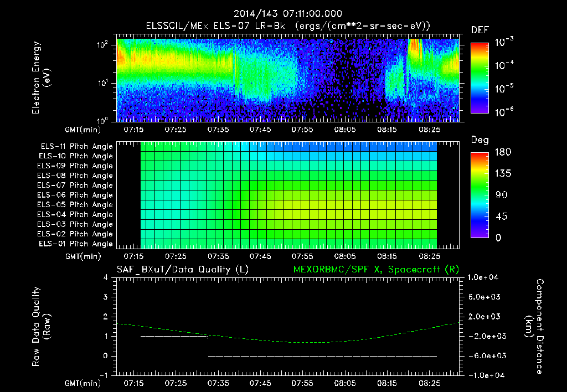This screenshot has height=392, width=567.
Task: Click the Deg color bar label
Action: click(x=480, y=140)
